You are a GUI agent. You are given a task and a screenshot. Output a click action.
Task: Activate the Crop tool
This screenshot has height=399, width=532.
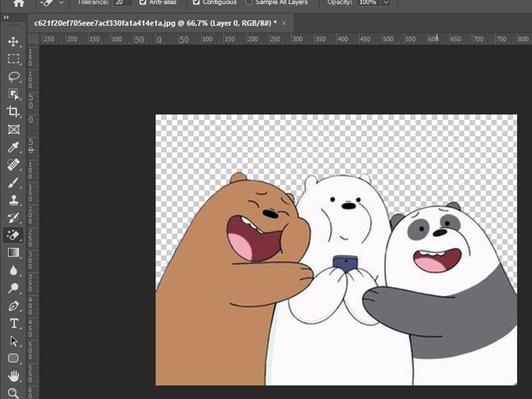(13, 112)
